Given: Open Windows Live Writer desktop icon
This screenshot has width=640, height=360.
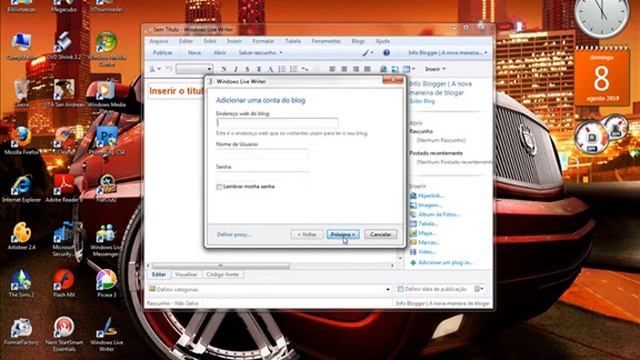Looking at the screenshot, I should pyautogui.click(x=107, y=335).
